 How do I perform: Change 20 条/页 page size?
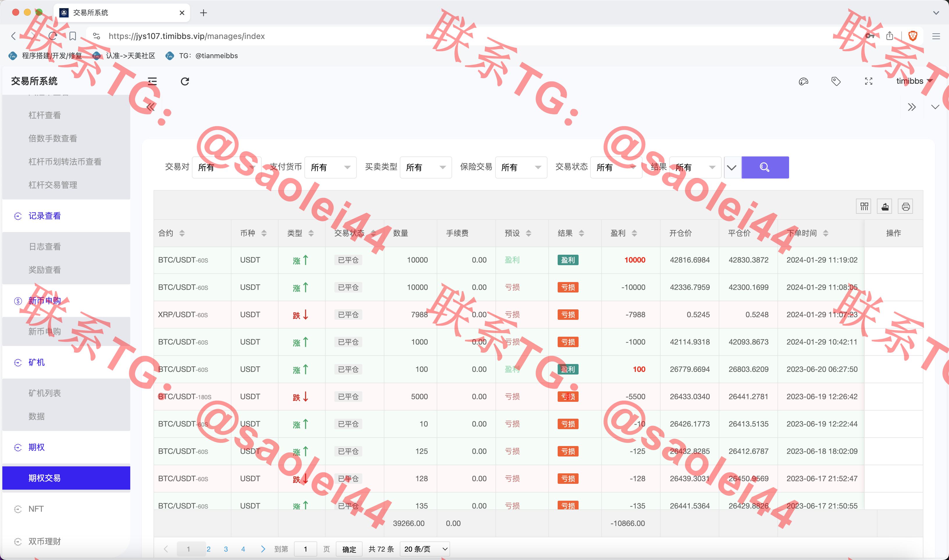425,549
